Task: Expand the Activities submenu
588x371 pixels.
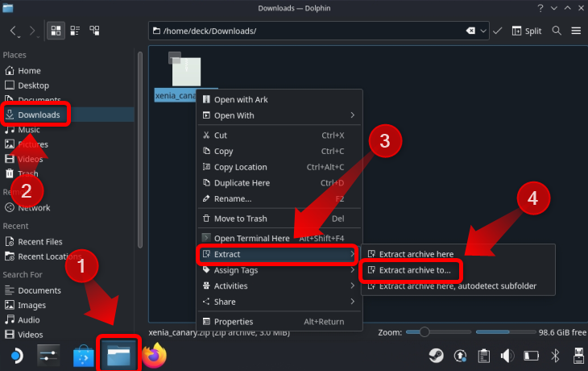Action: 280,286
